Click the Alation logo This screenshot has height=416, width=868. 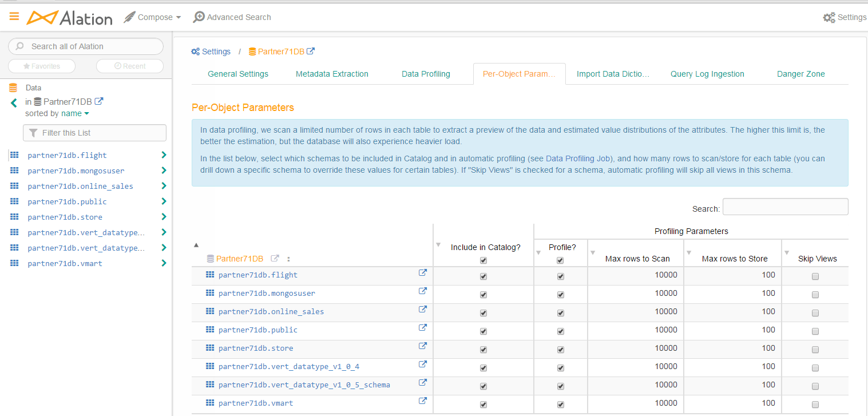click(x=69, y=18)
